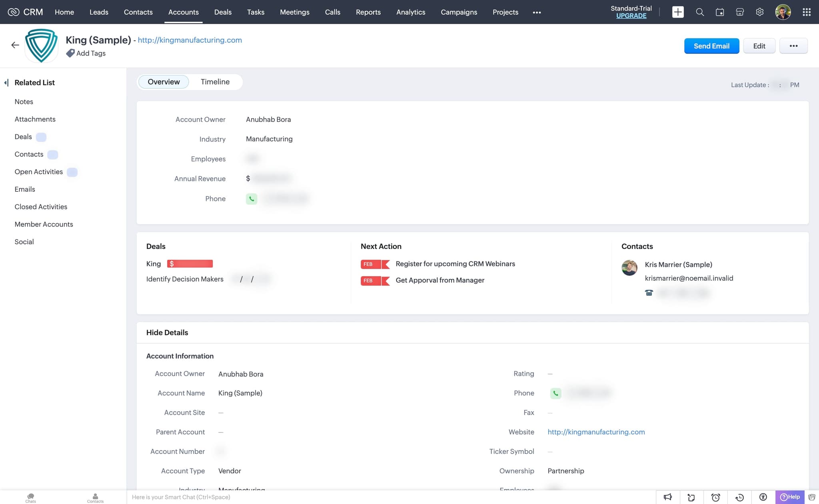Jump to Social in Related List
Image resolution: width=819 pixels, height=504 pixels.
click(x=24, y=242)
